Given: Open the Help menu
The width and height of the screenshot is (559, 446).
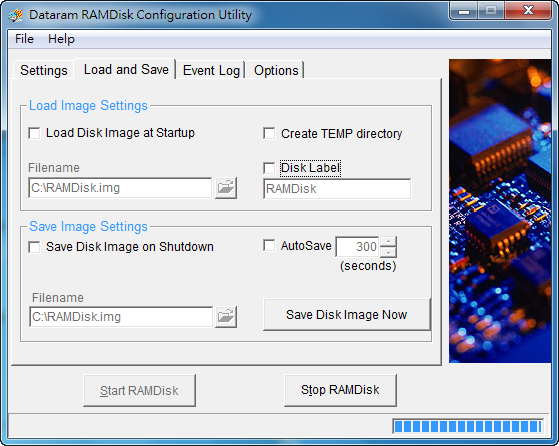Looking at the screenshot, I should click(61, 39).
